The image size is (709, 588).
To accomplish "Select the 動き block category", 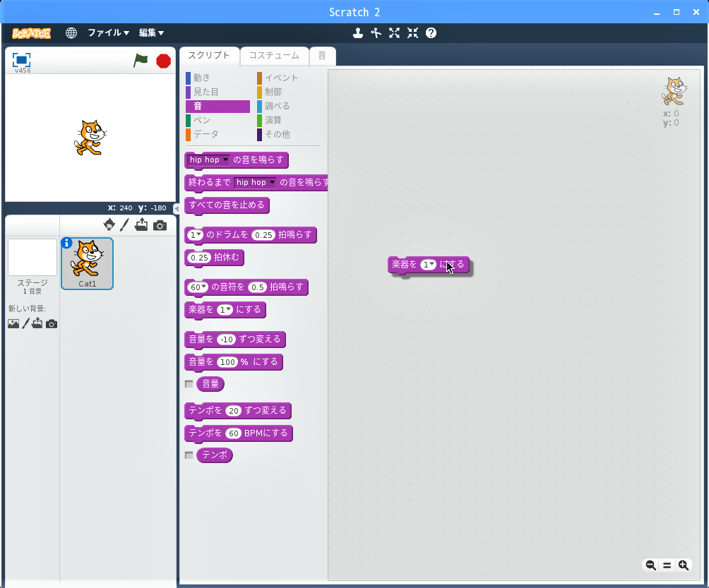I will tap(202, 78).
